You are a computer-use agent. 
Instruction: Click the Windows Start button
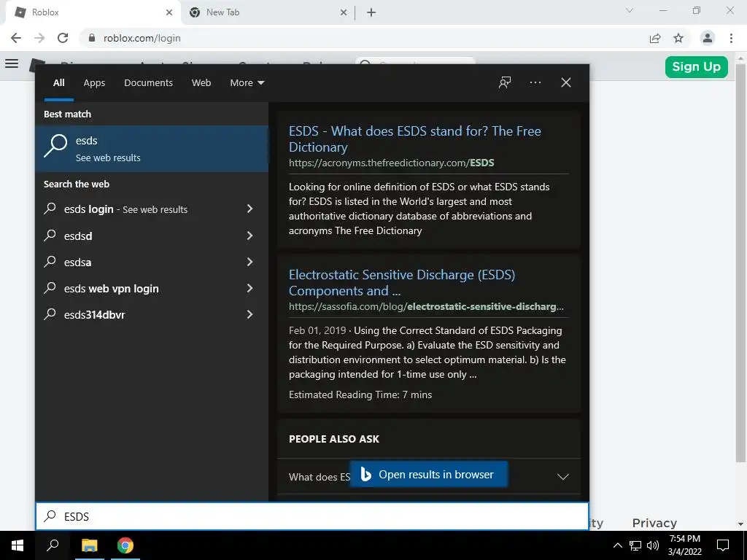(18, 545)
